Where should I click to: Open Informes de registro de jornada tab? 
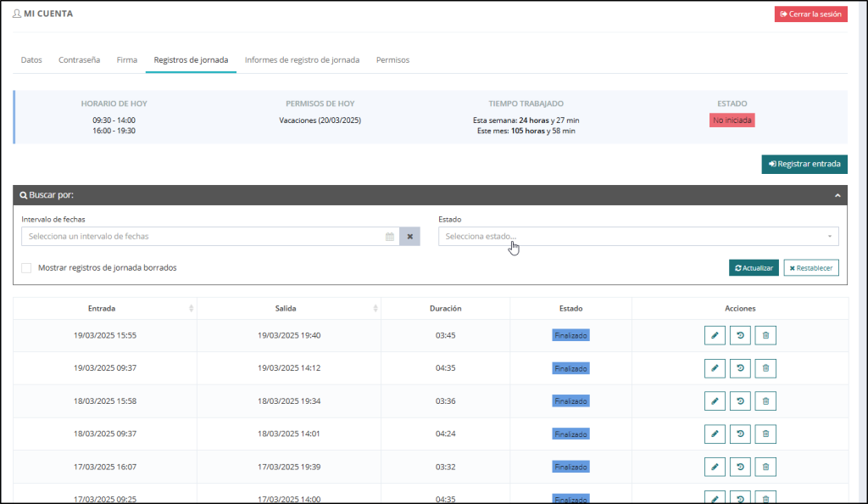(303, 59)
